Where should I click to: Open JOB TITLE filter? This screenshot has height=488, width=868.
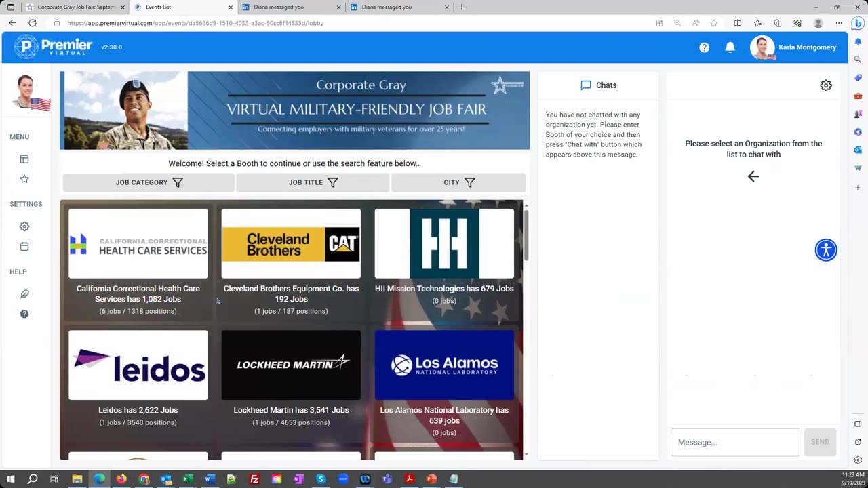click(x=313, y=182)
